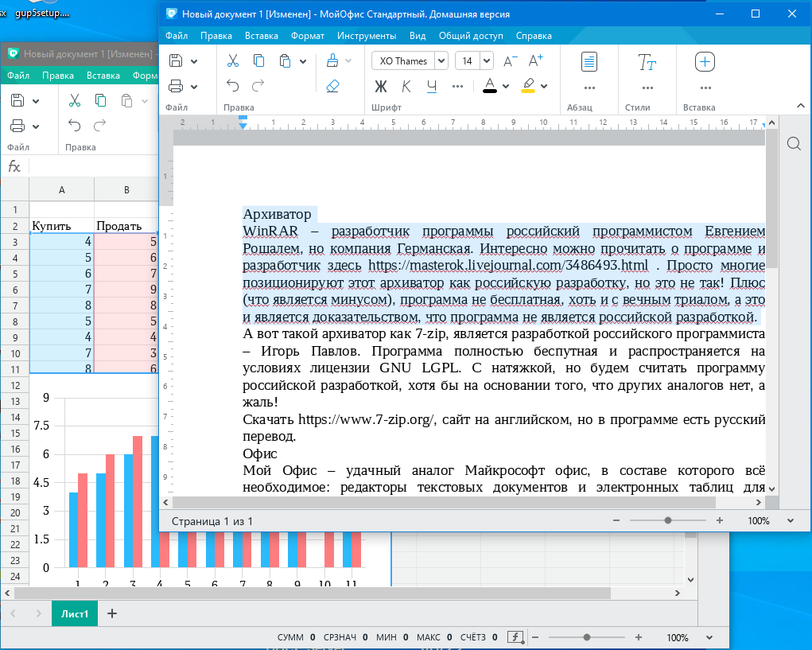Open the Правка menu in the document editor
Image resolution: width=812 pixels, height=650 pixels.
point(216,36)
